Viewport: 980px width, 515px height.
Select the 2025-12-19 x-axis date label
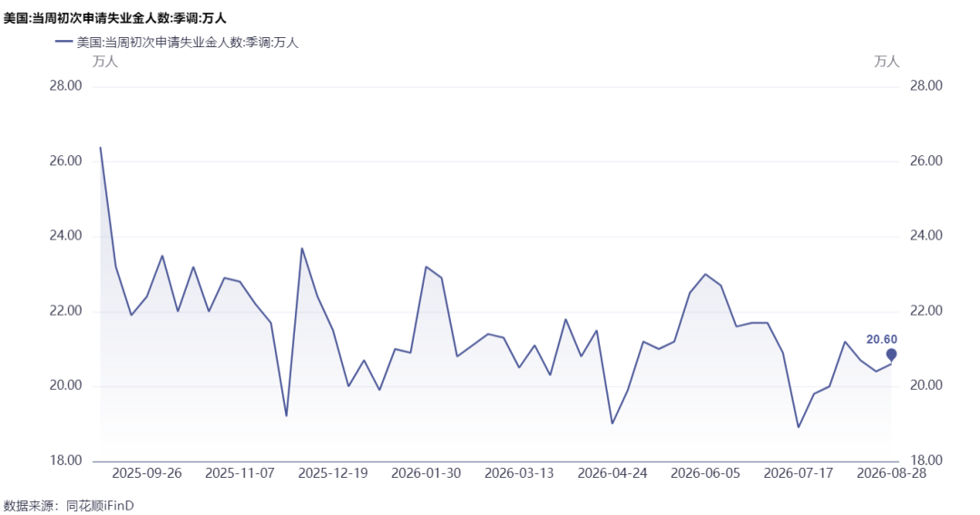coord(333,473)
